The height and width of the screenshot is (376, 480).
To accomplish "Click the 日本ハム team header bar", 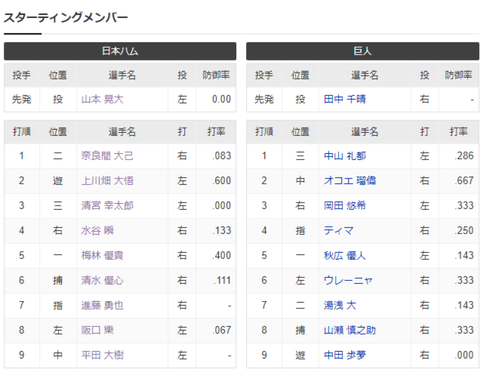I will 120,51.
